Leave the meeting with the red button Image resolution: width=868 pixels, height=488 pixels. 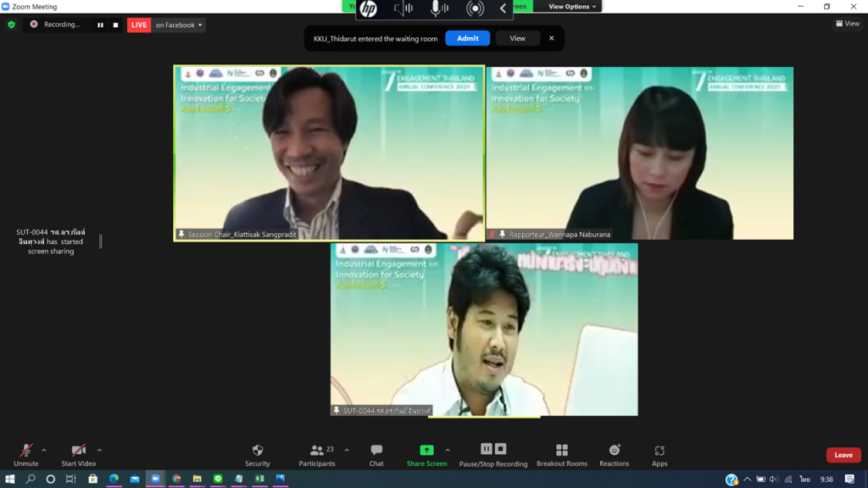(843, 455)
